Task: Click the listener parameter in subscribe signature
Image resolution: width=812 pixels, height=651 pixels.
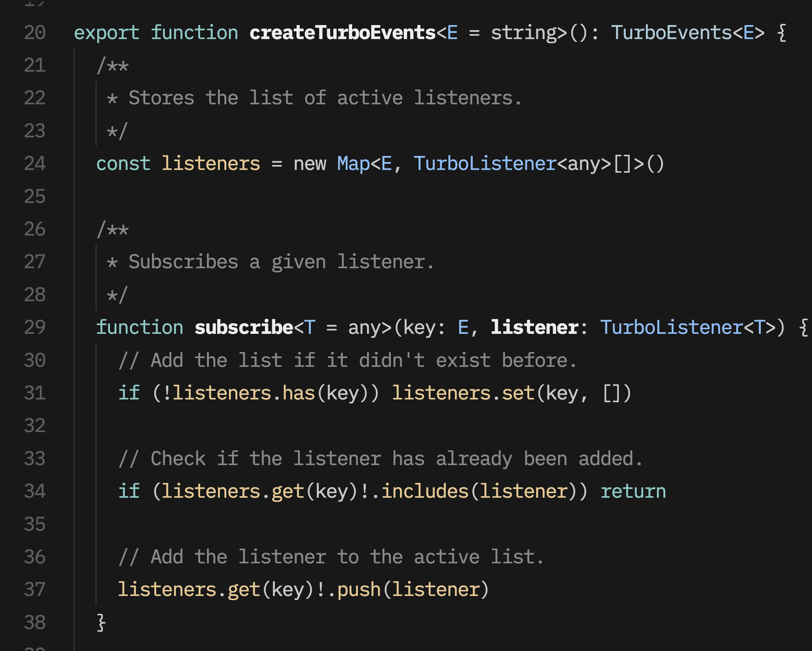Action: point(535,327)
